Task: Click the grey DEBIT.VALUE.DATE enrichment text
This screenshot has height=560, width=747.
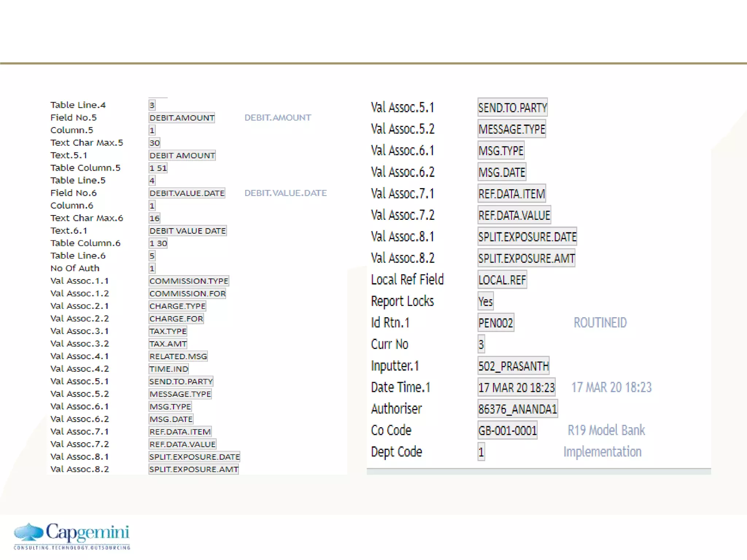Action: [x=286, y=193]
